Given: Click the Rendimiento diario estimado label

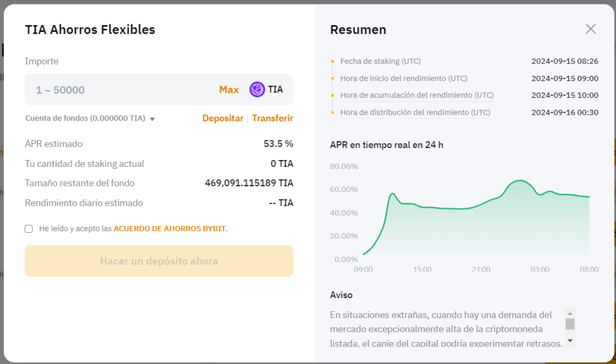Looking at the screenshot, I should tap(83, 203).
